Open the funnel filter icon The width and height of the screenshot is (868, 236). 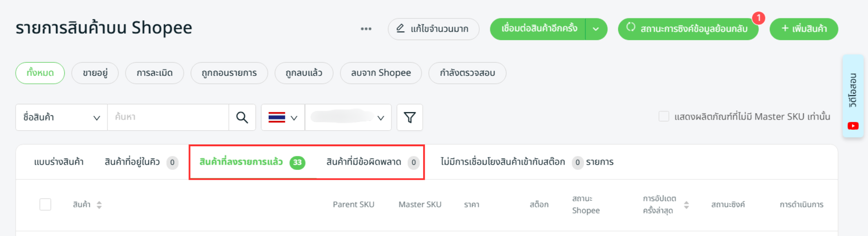[409, 117]
